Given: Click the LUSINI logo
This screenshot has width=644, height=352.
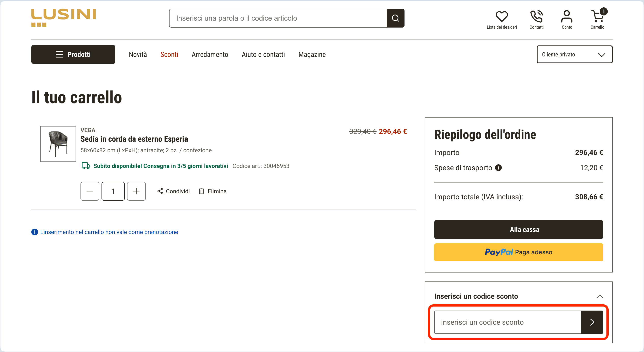Looking at the screenshot, I should click(x=64, y=18).
